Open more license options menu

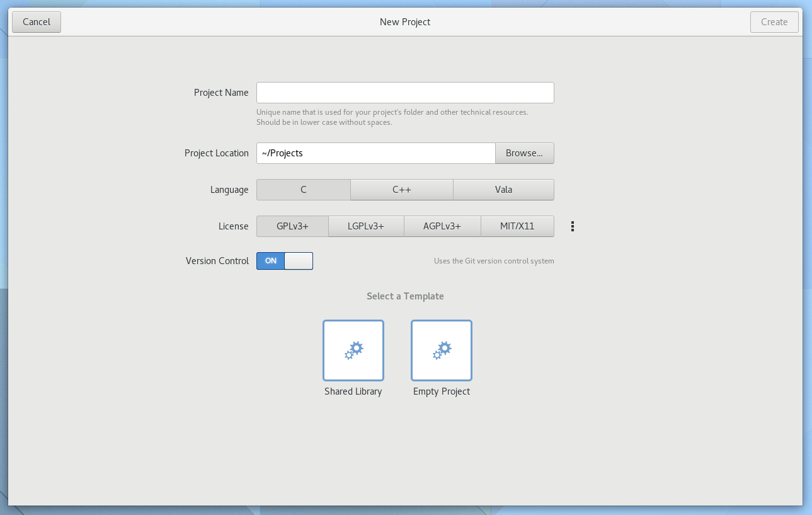click(572, 226)
